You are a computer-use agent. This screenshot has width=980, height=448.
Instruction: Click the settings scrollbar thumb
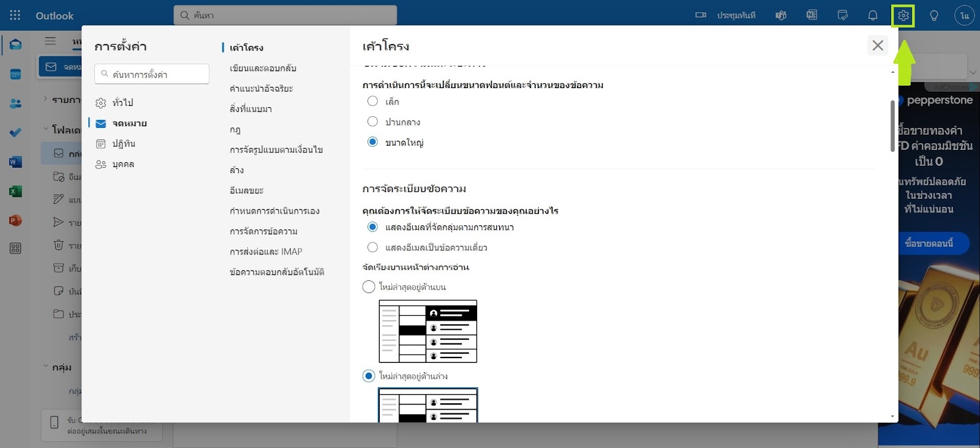[892, 126]
